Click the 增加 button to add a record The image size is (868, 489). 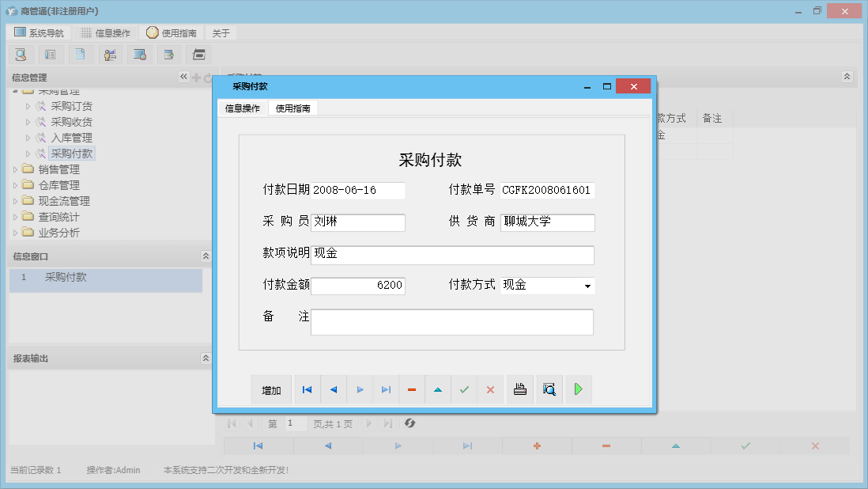click(271, 389)
